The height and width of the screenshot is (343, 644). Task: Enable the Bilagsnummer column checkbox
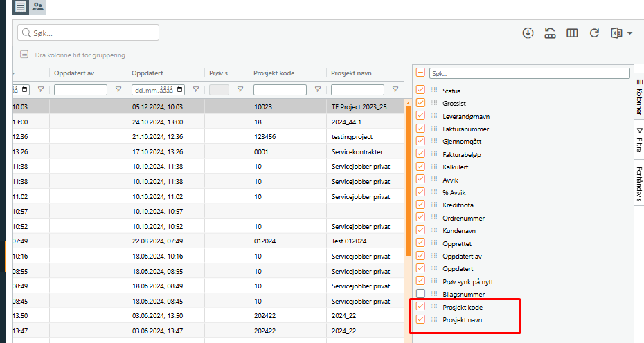coord(420,293)
